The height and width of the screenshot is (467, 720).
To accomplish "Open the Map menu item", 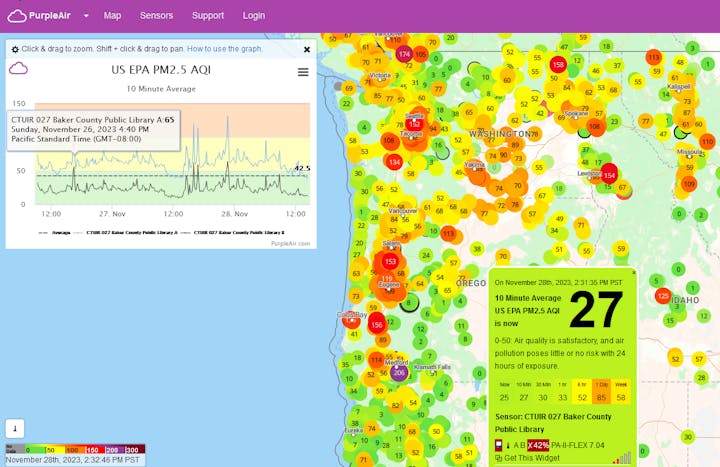I will tap(112, 16).
